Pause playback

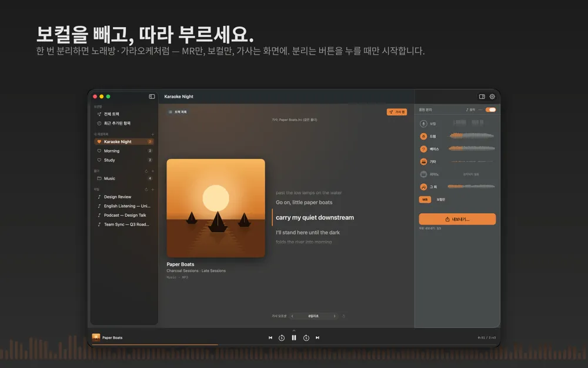[294, 337]
